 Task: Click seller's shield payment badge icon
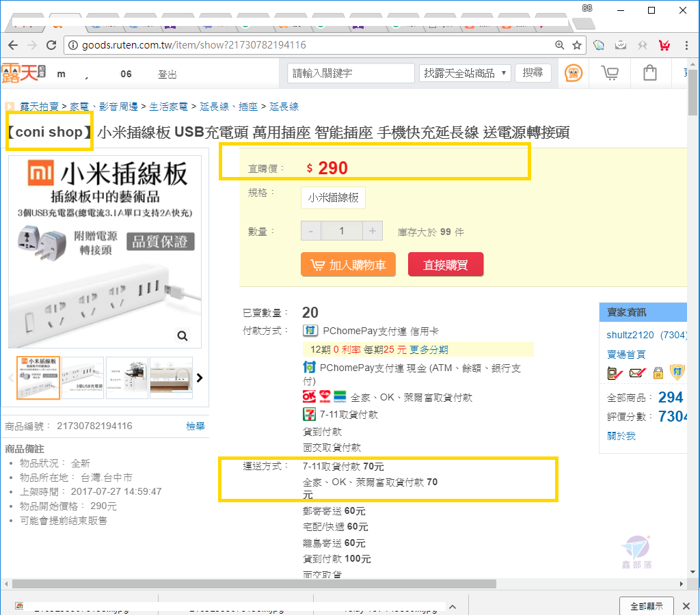click(677, 372)
